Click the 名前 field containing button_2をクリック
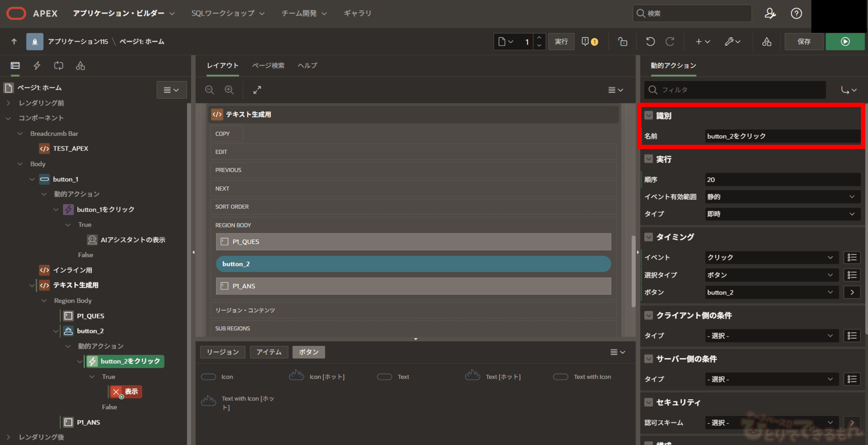This screenshot has height=445, width=868. pos(782,136)
